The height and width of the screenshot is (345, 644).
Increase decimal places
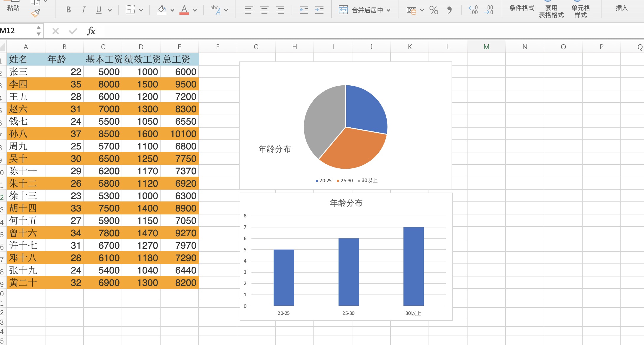point(473,10)
